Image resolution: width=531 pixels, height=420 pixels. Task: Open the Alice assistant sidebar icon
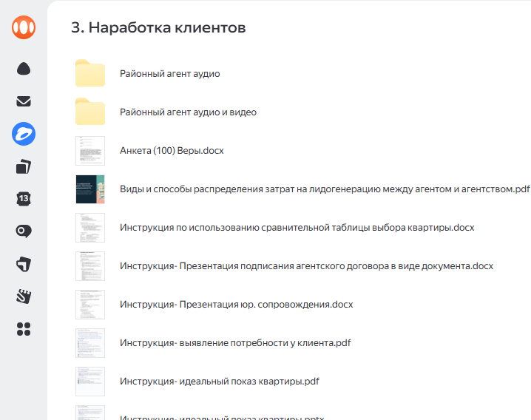[x=24, y=69]
